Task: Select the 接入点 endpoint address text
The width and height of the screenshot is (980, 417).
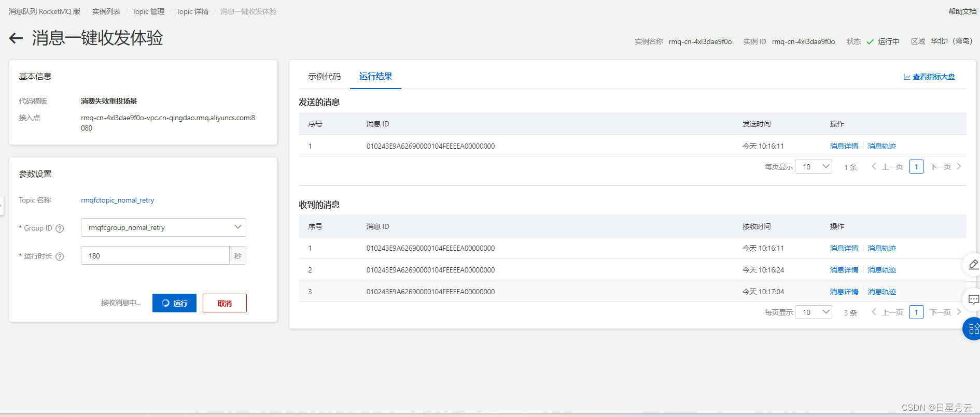Action: (x=168, y=123)
